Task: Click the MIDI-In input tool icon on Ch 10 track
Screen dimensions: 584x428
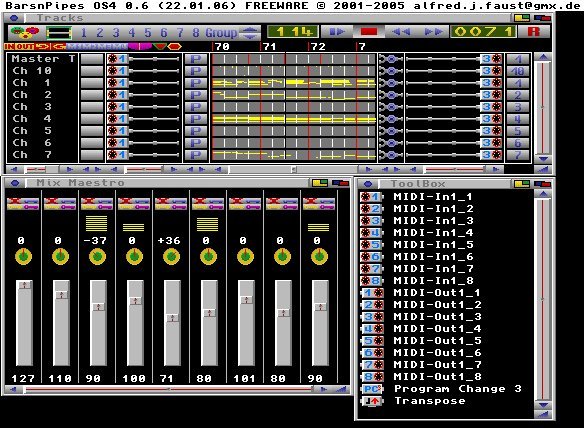Action: pyautogui.click(x=117, y=71)
